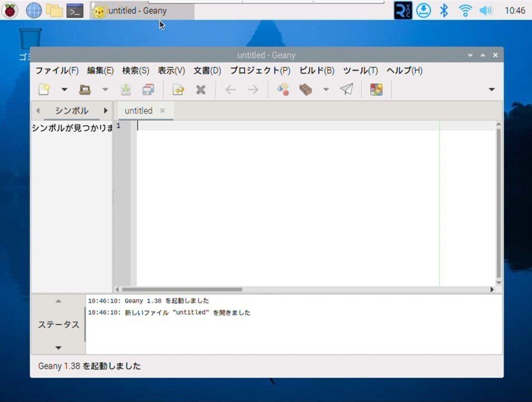Navigate forward with right arrow toolbar icon

(253, 90)
